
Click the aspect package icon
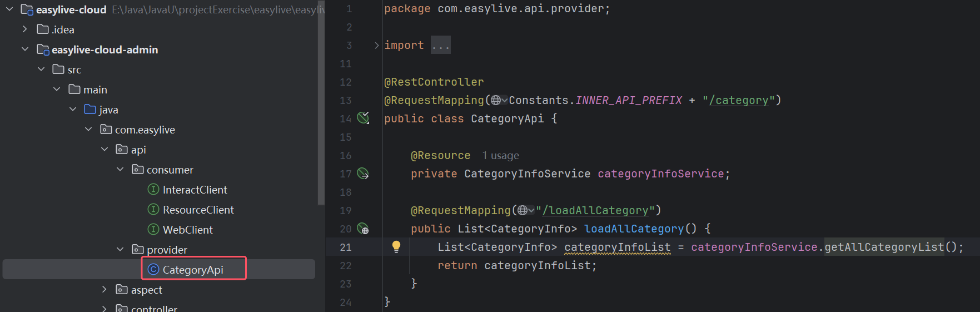(x=122, y=289)
